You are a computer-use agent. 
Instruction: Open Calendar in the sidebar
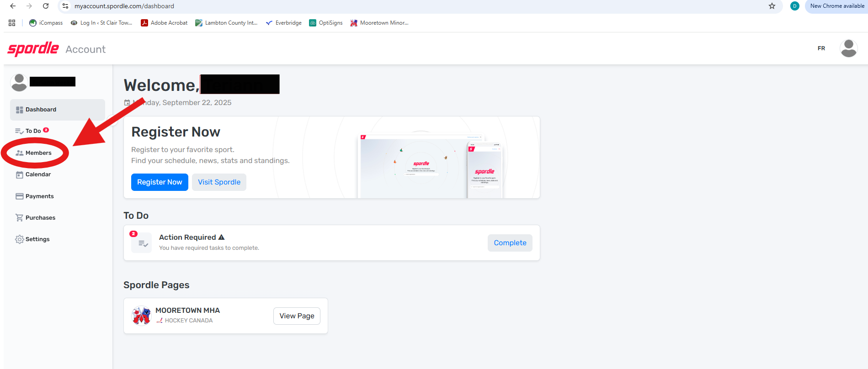tap(33, 174)
